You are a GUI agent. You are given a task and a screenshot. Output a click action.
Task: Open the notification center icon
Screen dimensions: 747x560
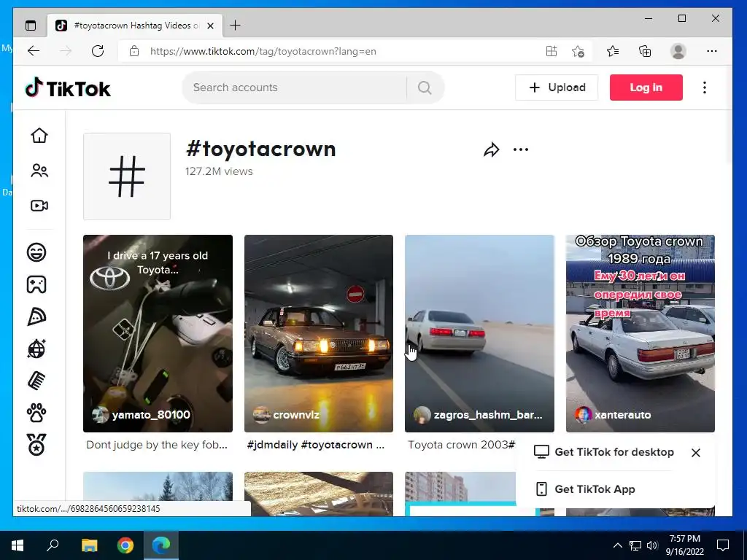click(723, 545)
